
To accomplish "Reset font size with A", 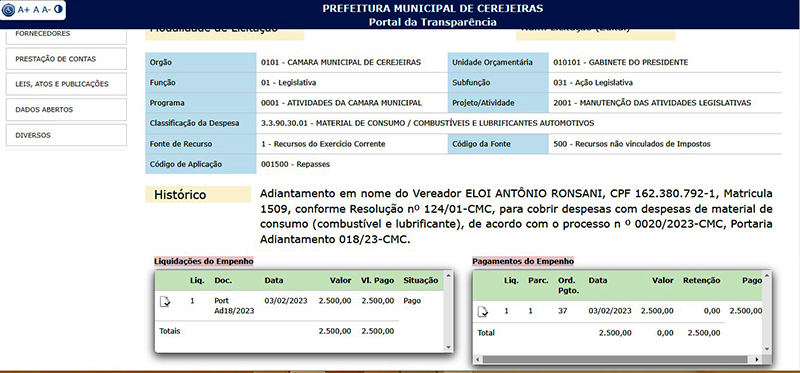I will pyautogui.click(x=36, y=9).
